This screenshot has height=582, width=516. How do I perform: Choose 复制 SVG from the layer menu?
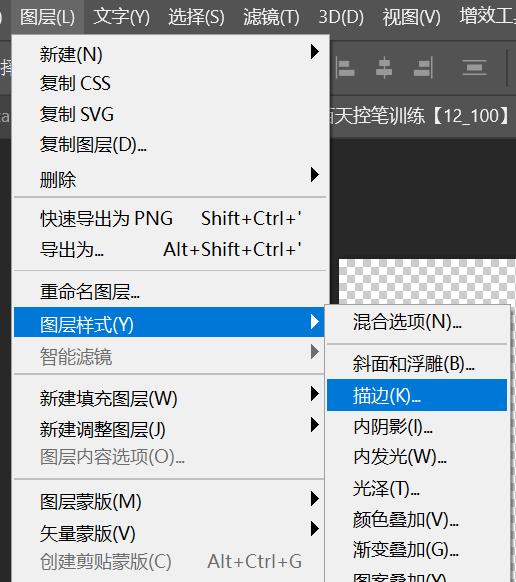point(170,114)
